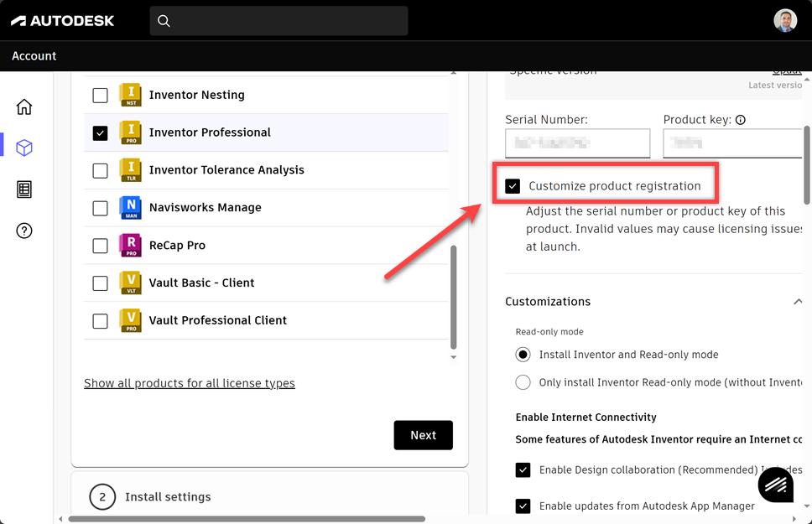Open the chat assistant bubble icon

tap(776, 484)
